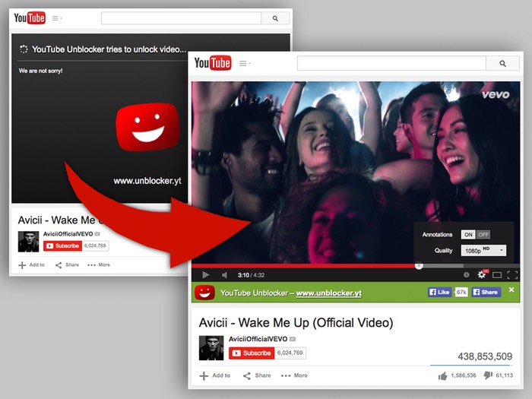The width and height of the screenshot is (532, 399).
Task: Click AviciiOfficialVEVO channel name in front window
Action: pyautogui.click(x=258, y=339)
